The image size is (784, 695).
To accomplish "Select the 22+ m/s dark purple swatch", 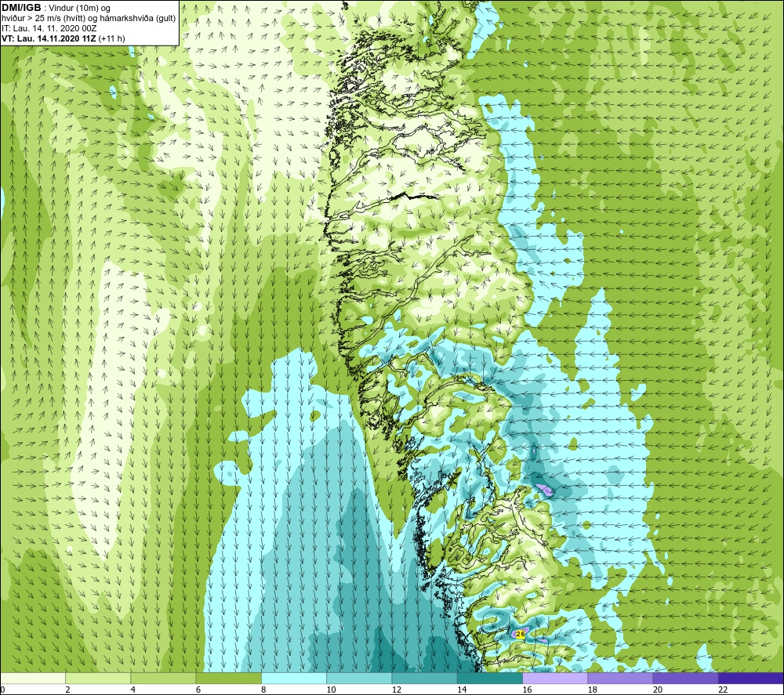I will pyautogui.click(x=751, y=679).
